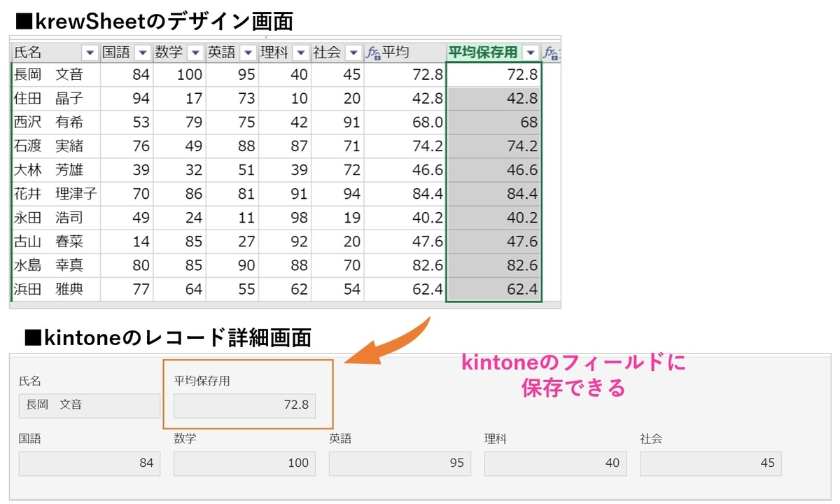This screenshot has height=504, width=840.
Task: Select the 花井 理津子 name cell
Action: coord(56,194)
